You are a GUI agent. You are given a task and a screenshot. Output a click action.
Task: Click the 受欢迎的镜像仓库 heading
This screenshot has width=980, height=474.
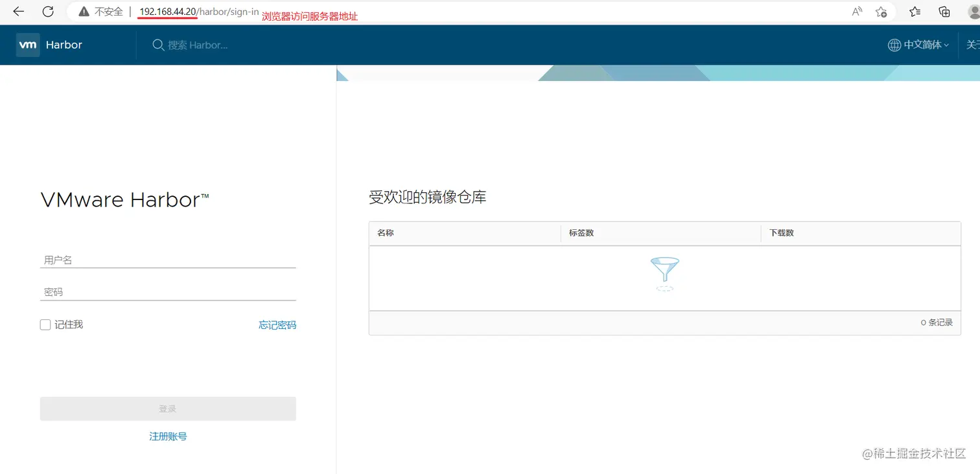coord(427,198)
